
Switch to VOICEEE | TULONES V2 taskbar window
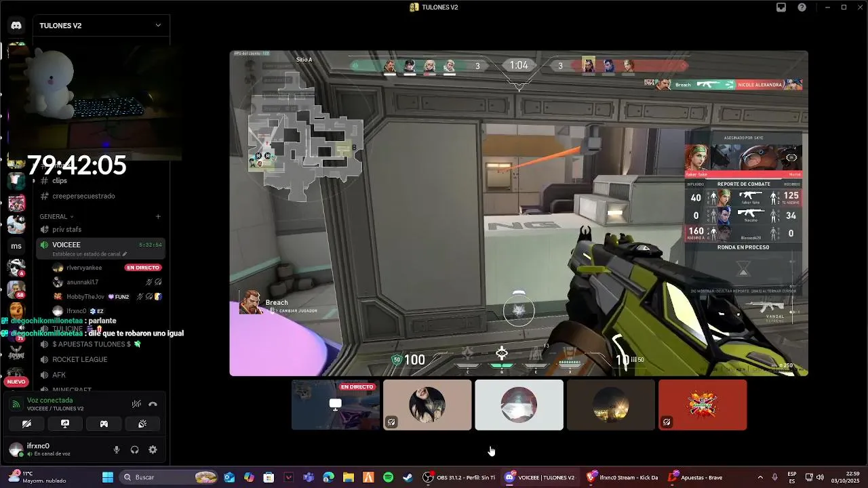pos(540,477)
